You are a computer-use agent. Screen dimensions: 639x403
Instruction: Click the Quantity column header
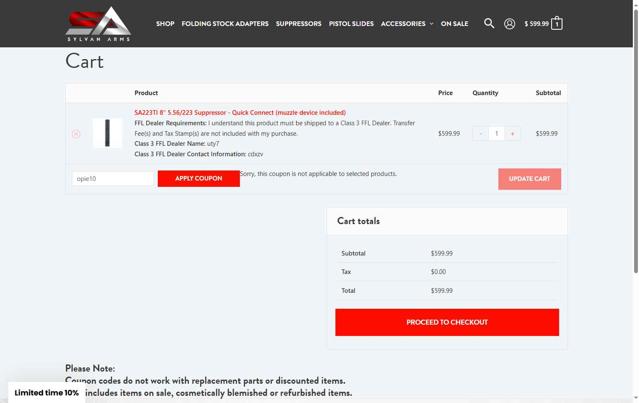[x=485, y=93]
